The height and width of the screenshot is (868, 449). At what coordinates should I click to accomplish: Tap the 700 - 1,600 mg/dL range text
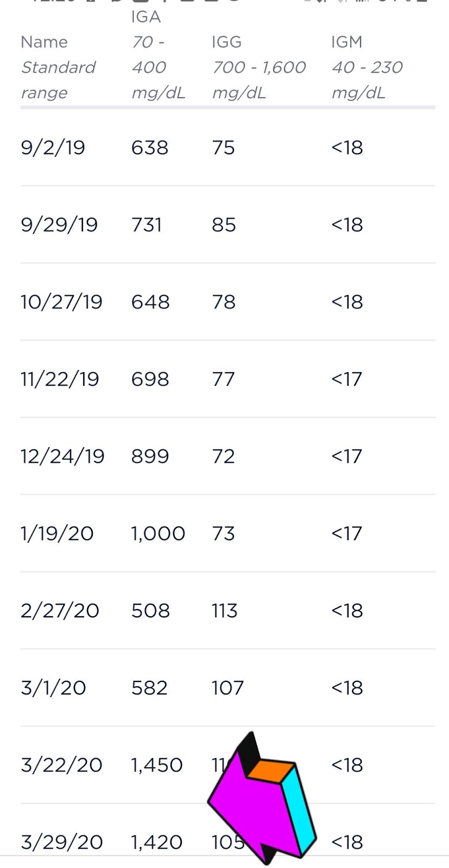258,79
